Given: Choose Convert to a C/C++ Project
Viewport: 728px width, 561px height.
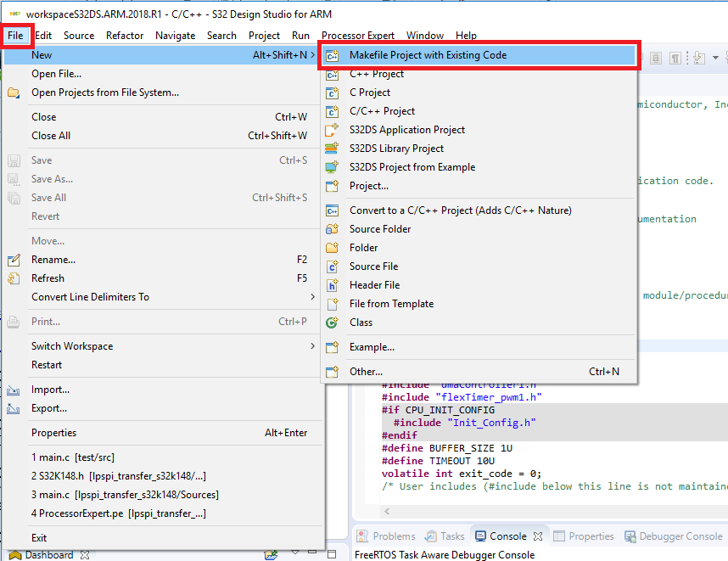Looking at the screenshot, I should click(479, 210).
